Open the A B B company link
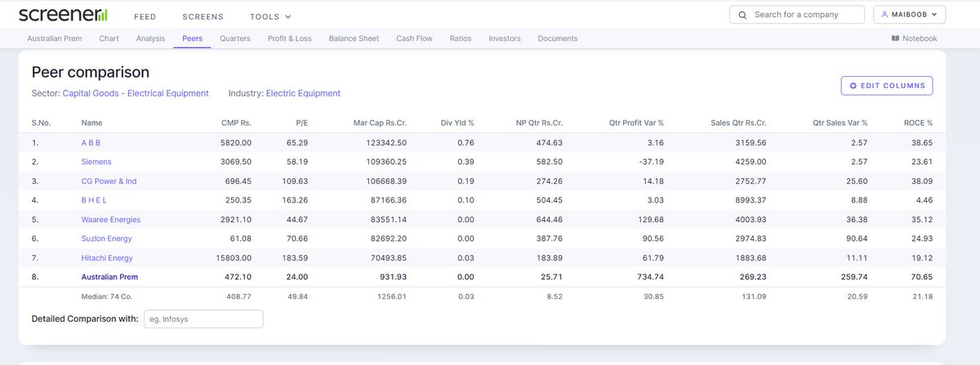980x365 pixels. [x=91, y=144]
